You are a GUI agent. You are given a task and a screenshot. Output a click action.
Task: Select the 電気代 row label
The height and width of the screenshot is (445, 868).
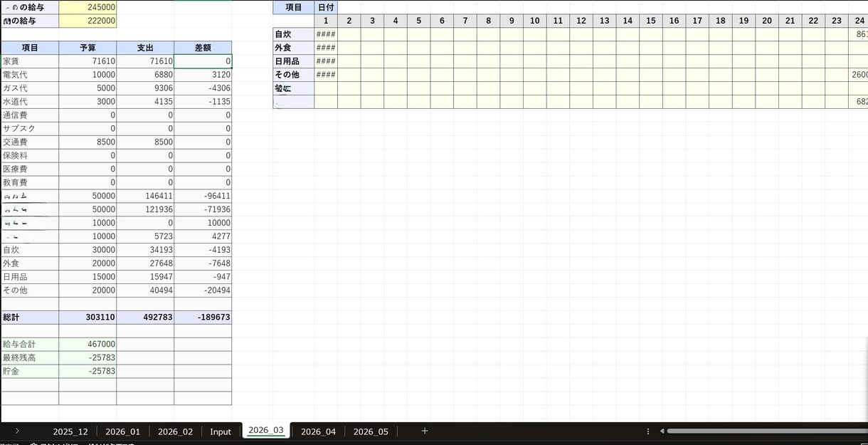coord(30,75)
